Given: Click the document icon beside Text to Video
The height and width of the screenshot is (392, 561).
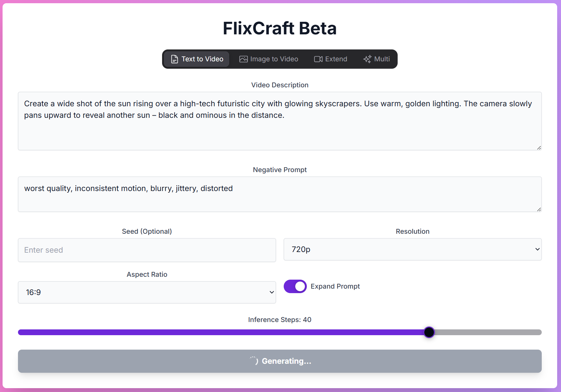Looking at the screenshot, I should 174,59.
